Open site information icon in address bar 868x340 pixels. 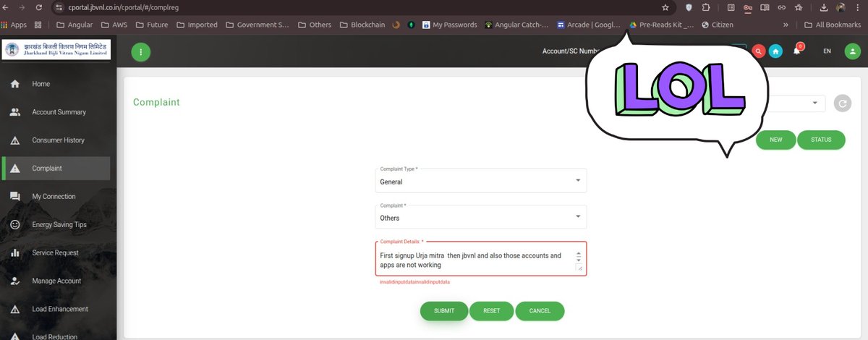click(x=59, y=7)
